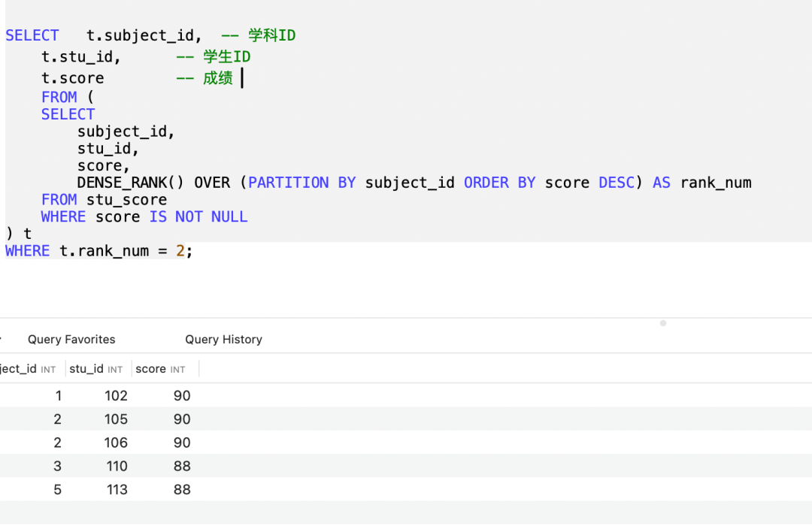Image resolution: width=812 pixels, height=529 pixels.
Task: Open the Query Favorites tab
Action: [x=71, y=339]
